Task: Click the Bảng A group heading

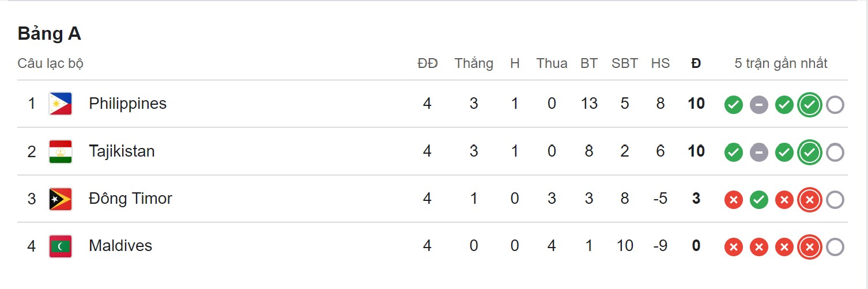Action: pos(49,34)
